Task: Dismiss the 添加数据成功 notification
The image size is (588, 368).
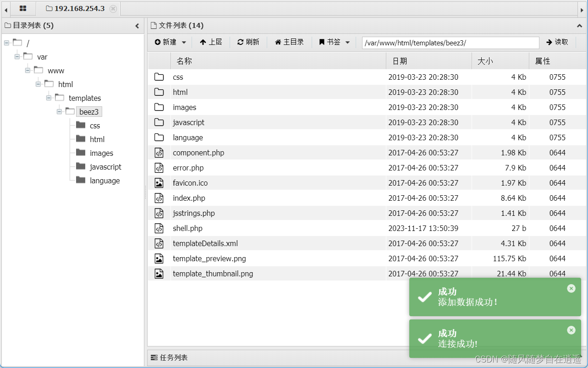Action: pyautogui.click(x=571, y=288)
